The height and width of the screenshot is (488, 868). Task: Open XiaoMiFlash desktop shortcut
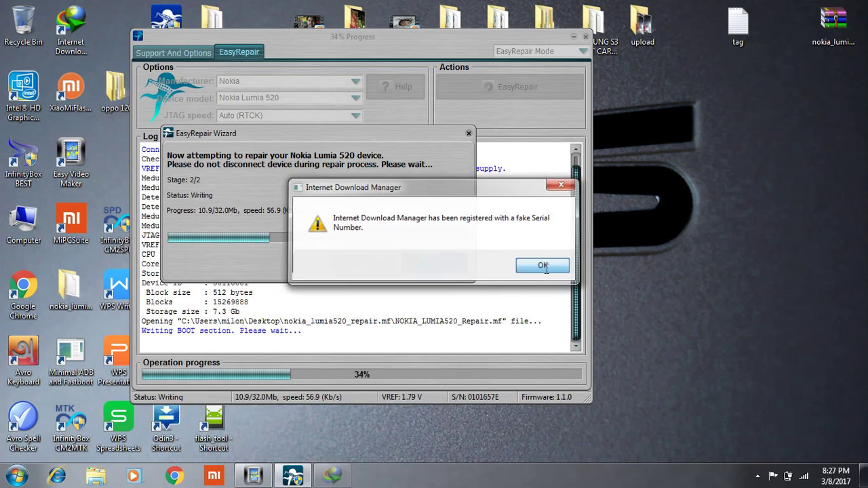pyautogui.click(x=71, y=91)
